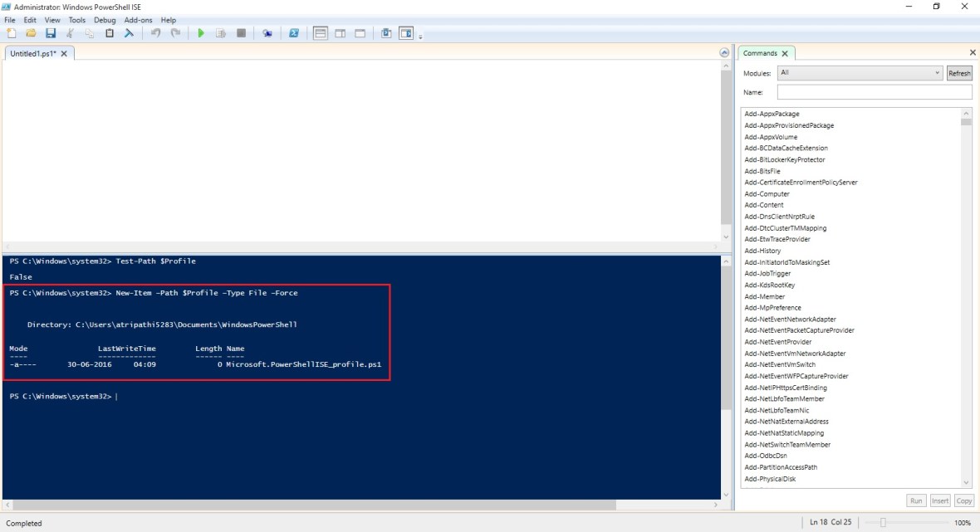The image size is (980, 532).
Task: Toggle Show Script Pane Top layout
Action: click(321, 33)
